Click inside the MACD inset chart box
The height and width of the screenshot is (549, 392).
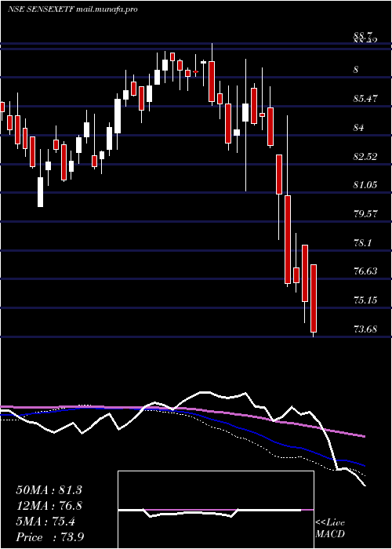216,510
